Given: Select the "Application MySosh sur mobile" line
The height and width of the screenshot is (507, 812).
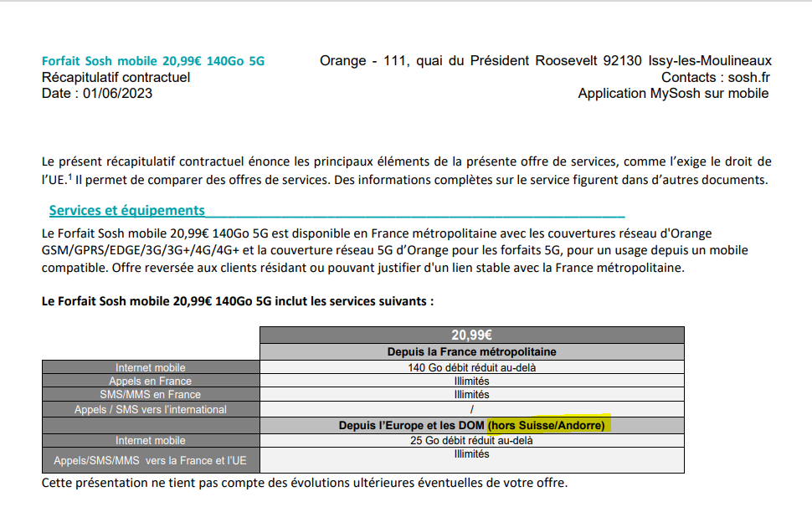Looking at the screenshot, I should (673, 94).
